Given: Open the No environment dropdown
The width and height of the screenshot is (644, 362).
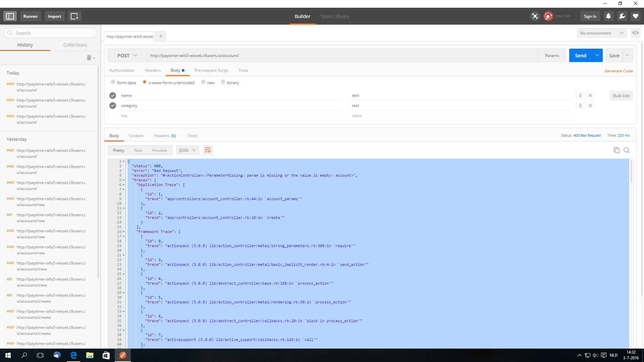Looking at the screenshot, I should 602,33.
